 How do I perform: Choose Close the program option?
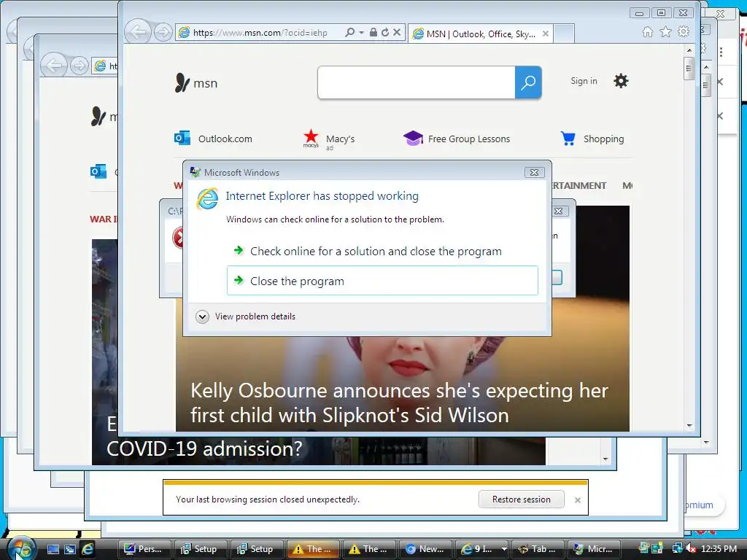tap(382, 281)
